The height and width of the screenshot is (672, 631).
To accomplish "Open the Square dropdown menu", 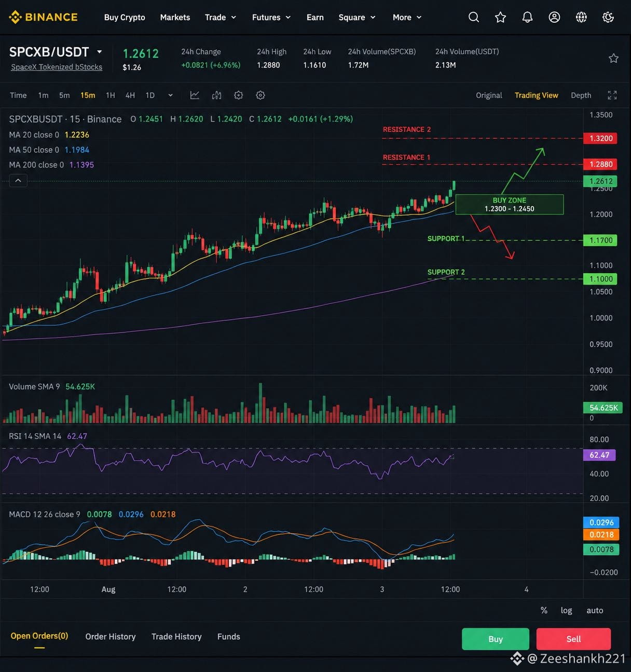I will (357, 17).
